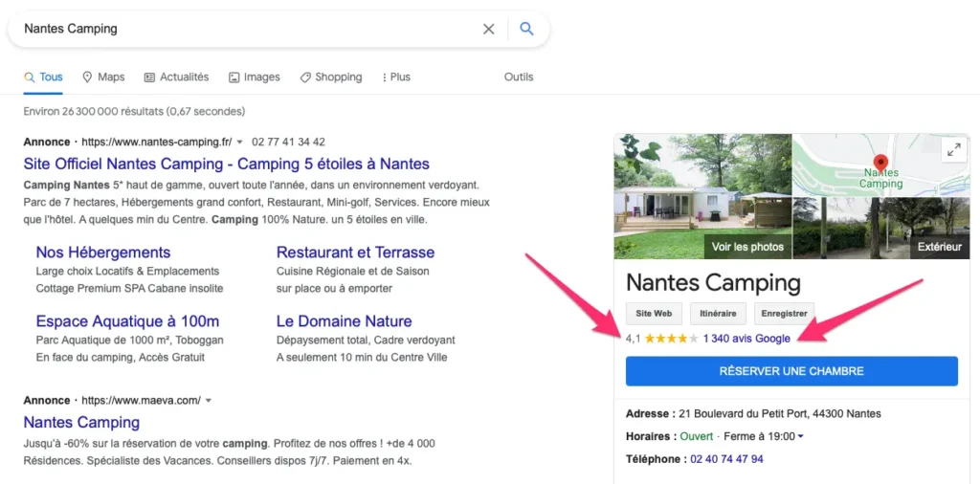The image size is (980, 484).
Task: Click the results count text
Action: click(134, 112)
